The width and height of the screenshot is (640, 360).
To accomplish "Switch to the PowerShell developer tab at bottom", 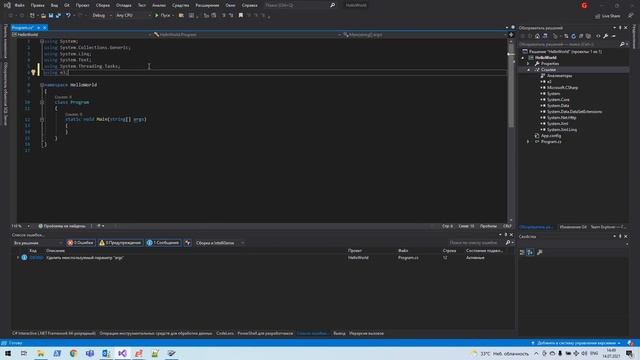I will pos(265,333).
